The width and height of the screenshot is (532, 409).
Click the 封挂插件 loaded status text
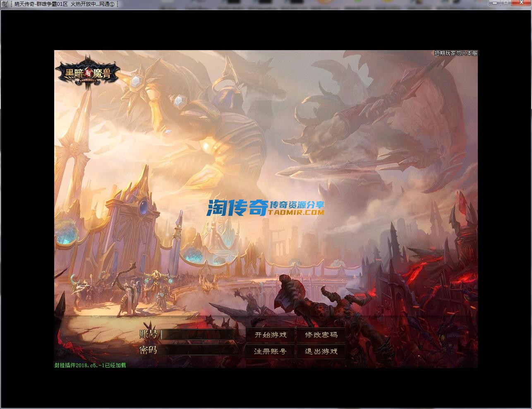pyautogui.click(x=90, y=365)
